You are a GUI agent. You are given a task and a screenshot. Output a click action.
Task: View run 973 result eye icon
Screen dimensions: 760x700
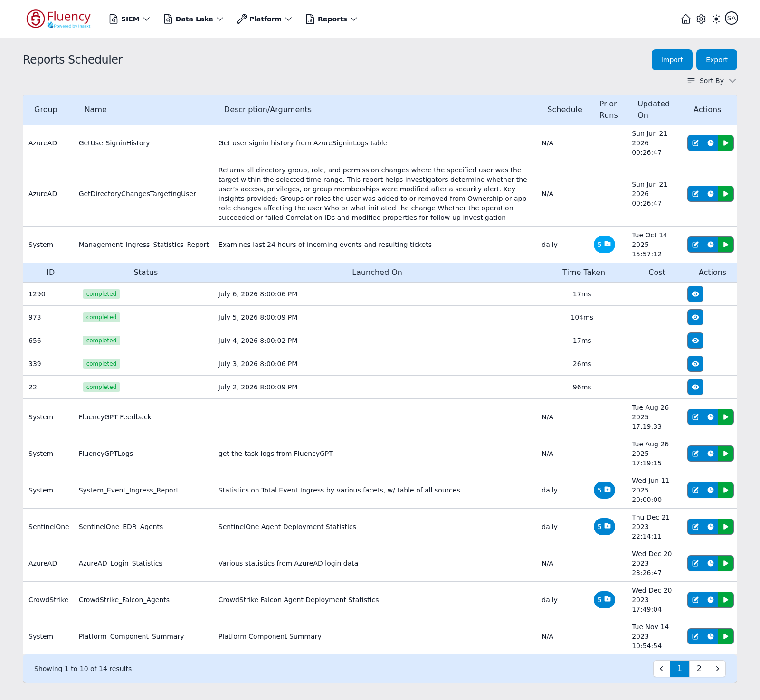coord(695,317)
